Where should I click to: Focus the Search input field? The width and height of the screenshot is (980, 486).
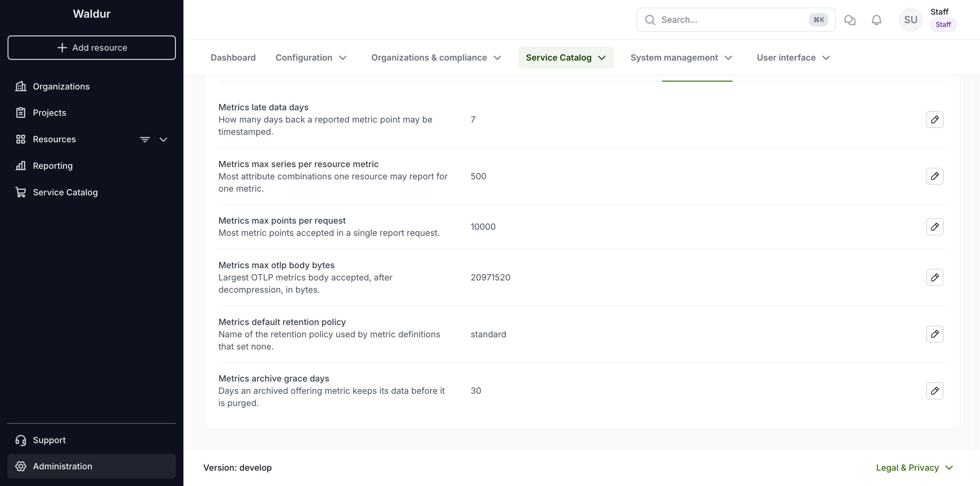point(735,20)
